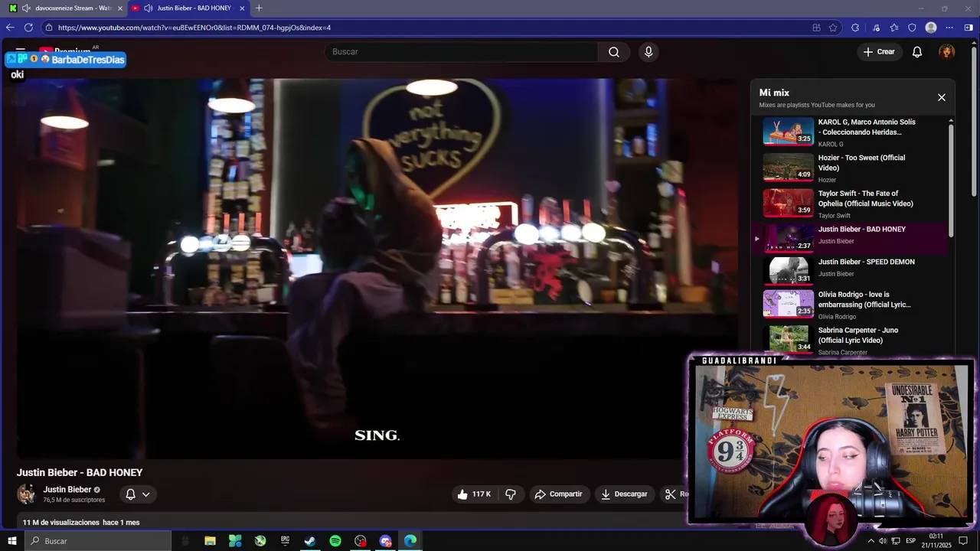Image resolution: width=980 pixels, height=551 pixels.
Task: Select Sabrina Carpenter - Juno lyric video
Action: click(850, 340)
